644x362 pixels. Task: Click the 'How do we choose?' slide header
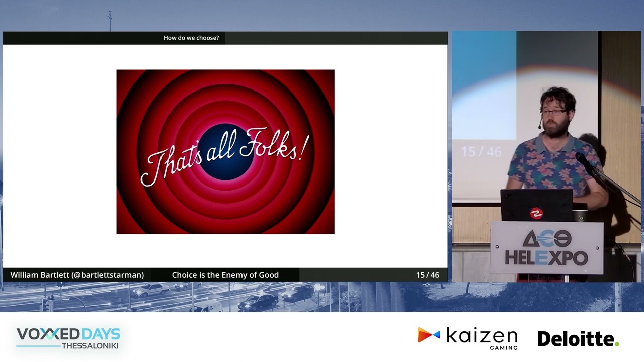pyautogui.click(x=191, y=38)
